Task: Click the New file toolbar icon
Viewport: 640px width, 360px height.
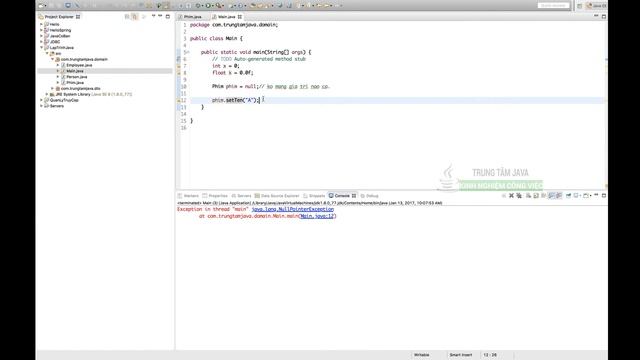Action: click(41, 6)
